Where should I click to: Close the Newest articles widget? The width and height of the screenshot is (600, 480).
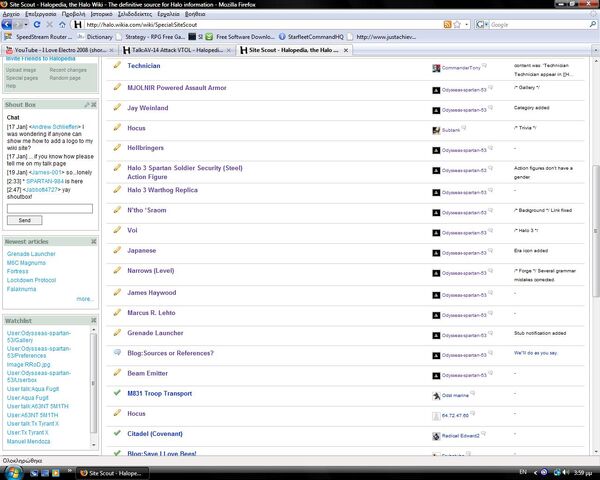tap(94, 242)
